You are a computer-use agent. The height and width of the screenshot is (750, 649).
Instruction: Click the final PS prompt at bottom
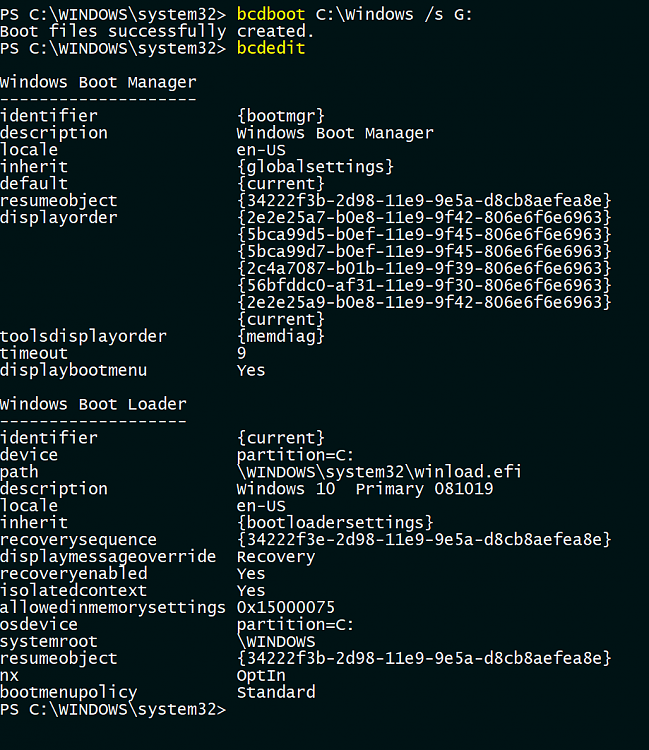coord(113,709)
